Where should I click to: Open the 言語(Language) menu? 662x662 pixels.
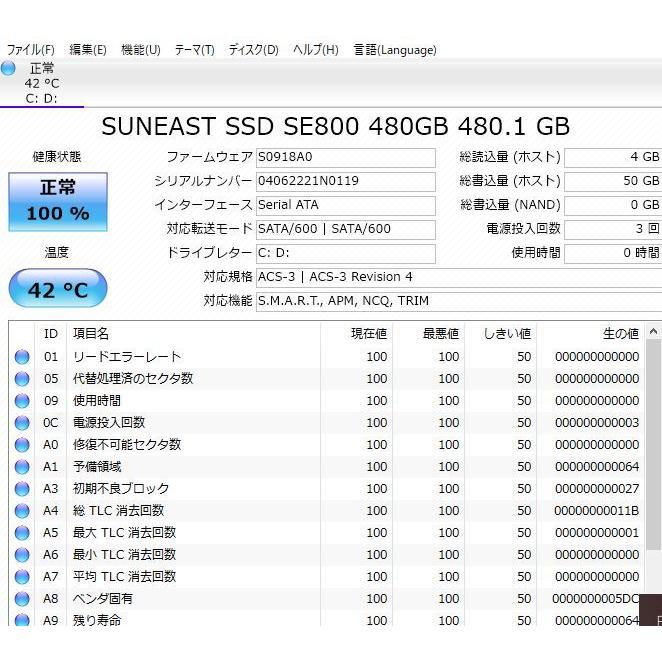[x=394, y=50]
